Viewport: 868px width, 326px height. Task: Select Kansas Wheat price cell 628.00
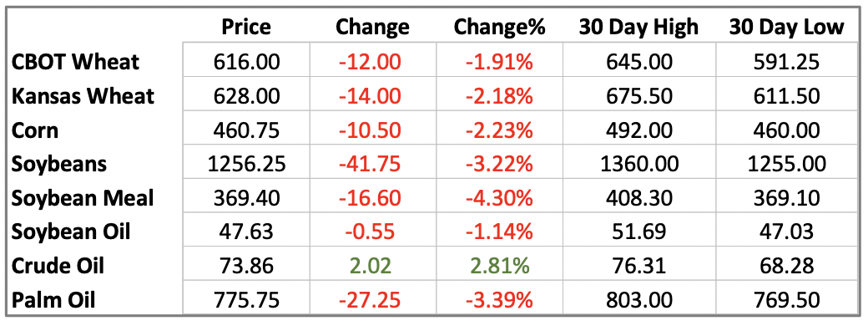coord(246,96)
